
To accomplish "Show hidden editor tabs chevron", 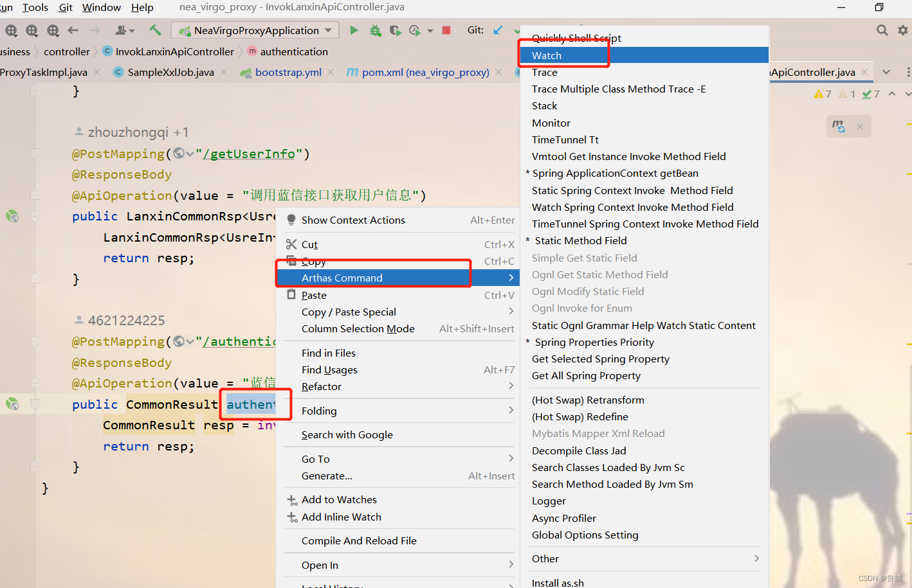I will tap(886, 72).
